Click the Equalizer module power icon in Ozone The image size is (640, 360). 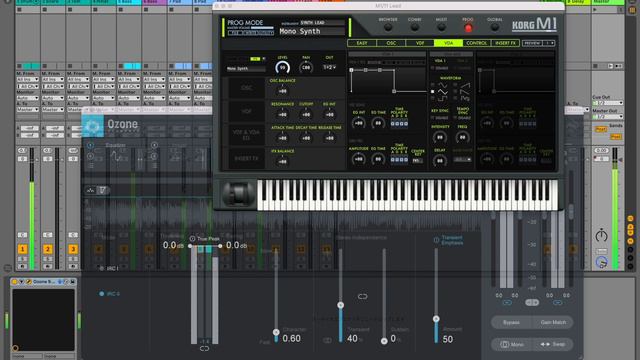point(90,145)
